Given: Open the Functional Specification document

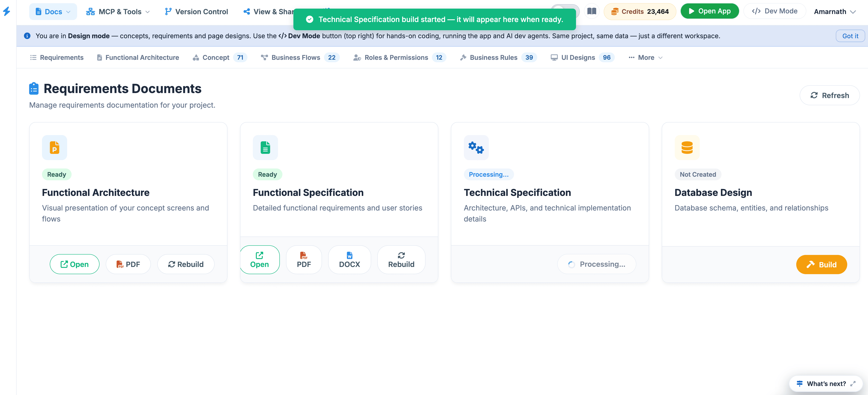Looking at the screenshot, I should [x=259, y=260].
